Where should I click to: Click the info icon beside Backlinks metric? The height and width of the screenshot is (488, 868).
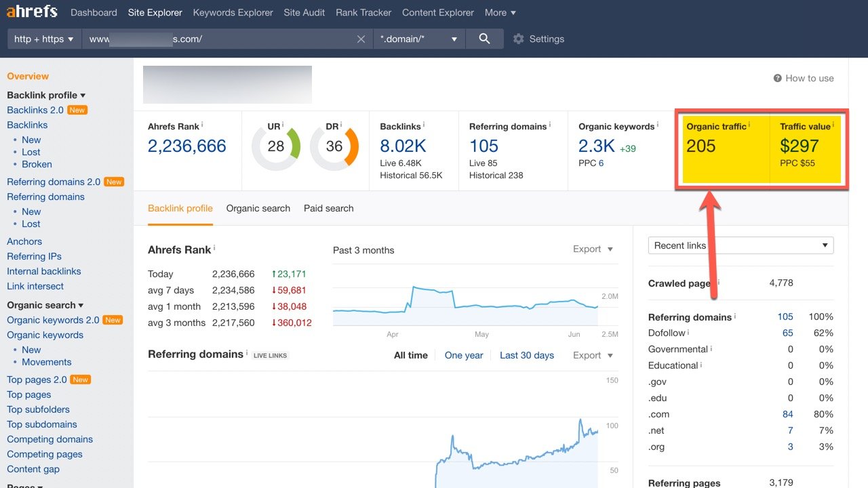tap(424, 125)
